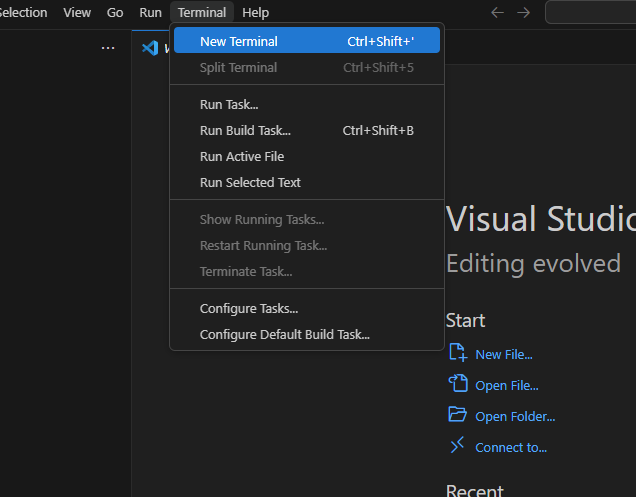The width and height of the screenshot is (636, 497).
Task: Select Run Build Task menu entry
Action: [245, 130]
